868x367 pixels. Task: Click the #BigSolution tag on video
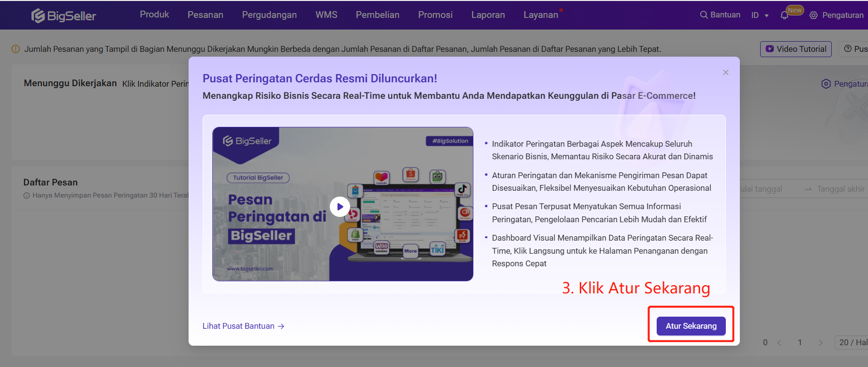coord(450,141)
